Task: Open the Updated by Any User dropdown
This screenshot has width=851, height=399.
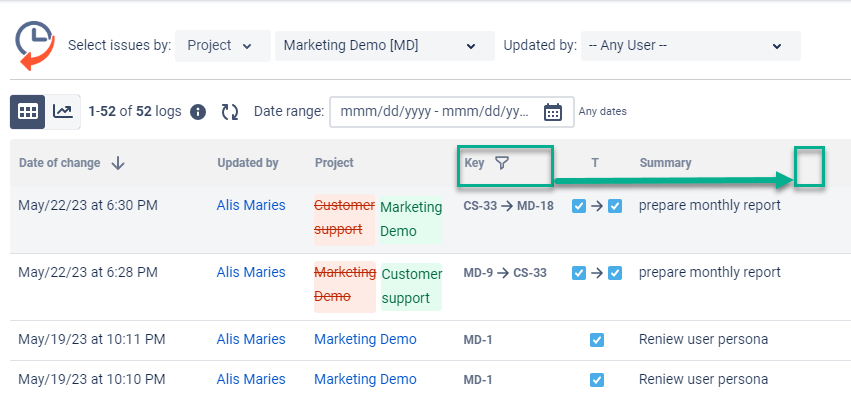Action: coord(690,46)
